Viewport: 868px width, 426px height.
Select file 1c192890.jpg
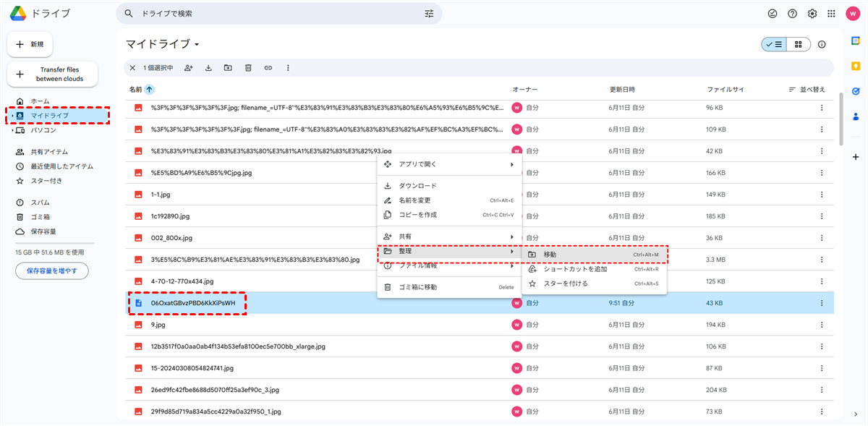170,216
